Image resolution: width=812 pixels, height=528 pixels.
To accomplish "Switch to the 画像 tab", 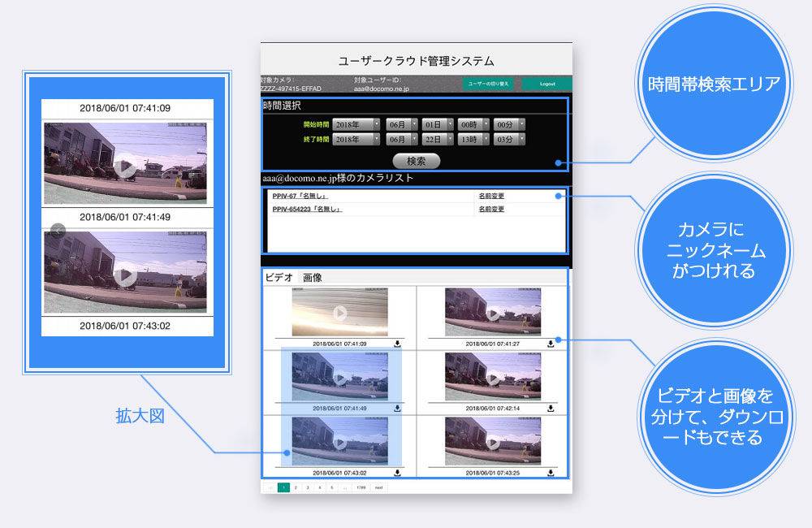I will [313, 278].
